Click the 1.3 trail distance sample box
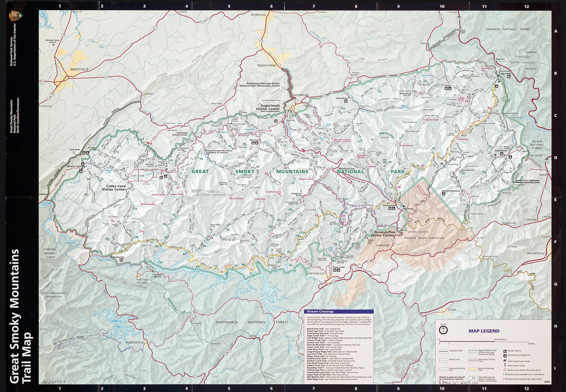The width and height of the screenshot is (566, 392). click(x=473, y=378)
